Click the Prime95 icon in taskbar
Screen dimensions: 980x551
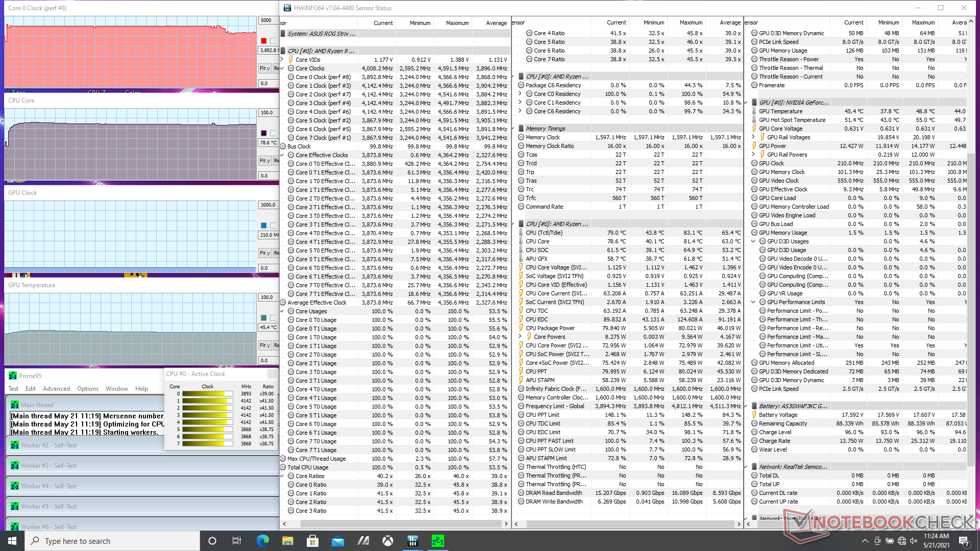tap(437, 541)
